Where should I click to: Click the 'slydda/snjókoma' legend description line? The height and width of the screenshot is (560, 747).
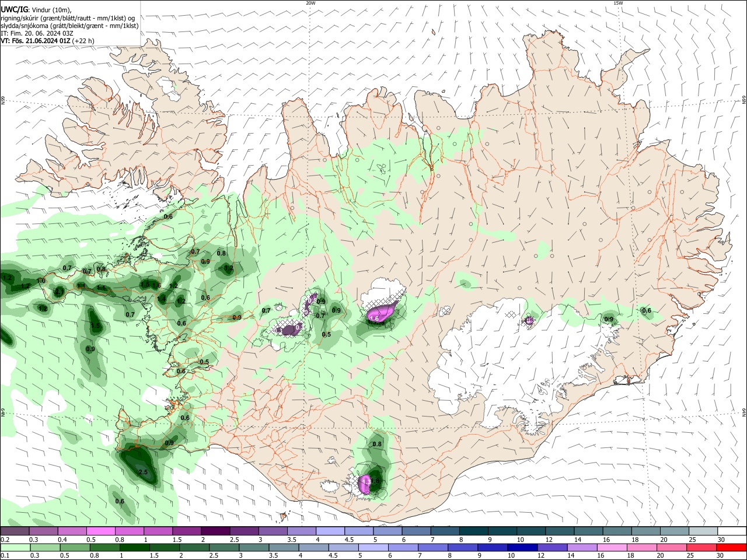click(69, 26)
